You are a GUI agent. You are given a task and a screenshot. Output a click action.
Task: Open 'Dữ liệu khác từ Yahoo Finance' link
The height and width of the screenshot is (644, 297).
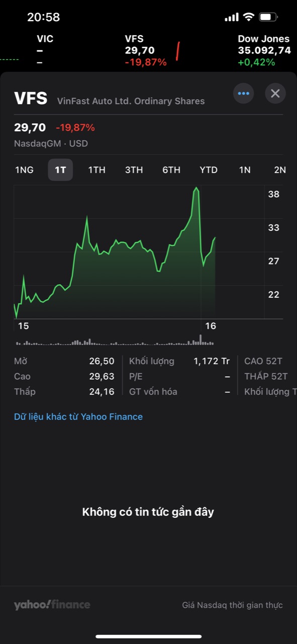[78, 417]
